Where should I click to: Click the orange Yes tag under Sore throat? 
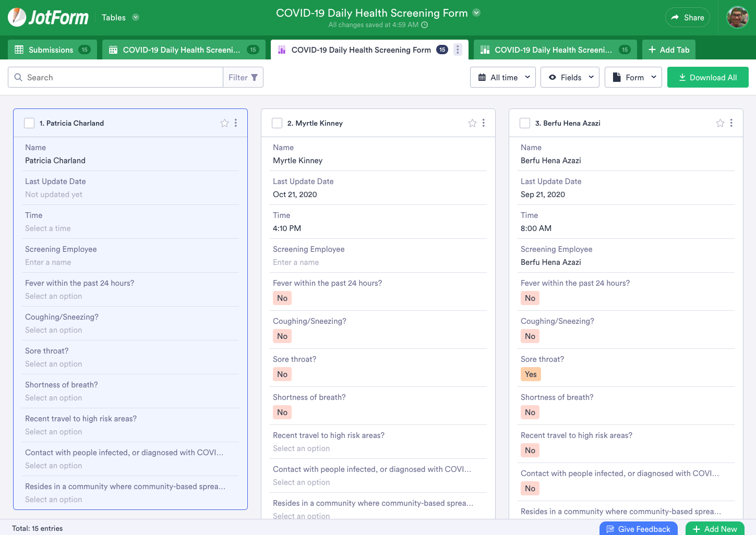(x=531, y=374)
